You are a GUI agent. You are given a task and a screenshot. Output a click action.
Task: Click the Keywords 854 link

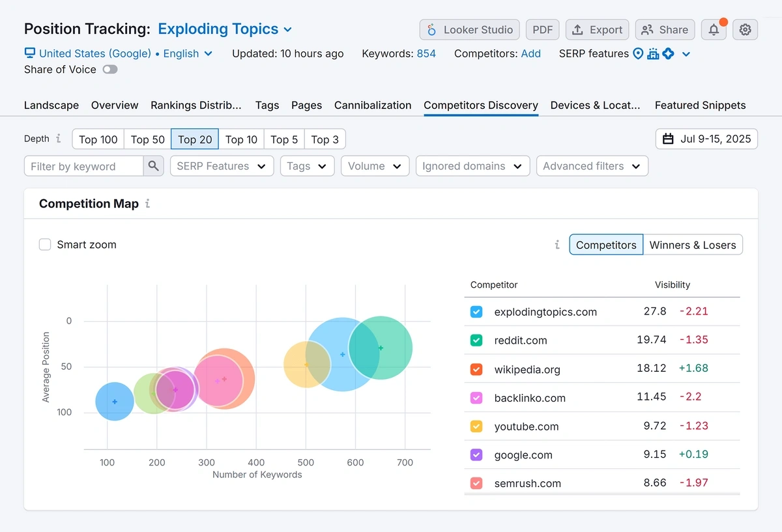tap(426, 53)
